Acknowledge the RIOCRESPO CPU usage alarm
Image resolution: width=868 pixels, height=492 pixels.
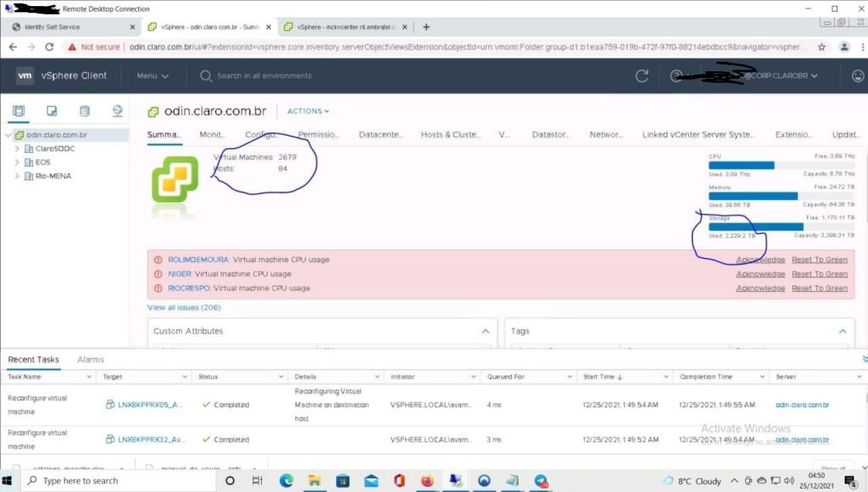point(760,288)
